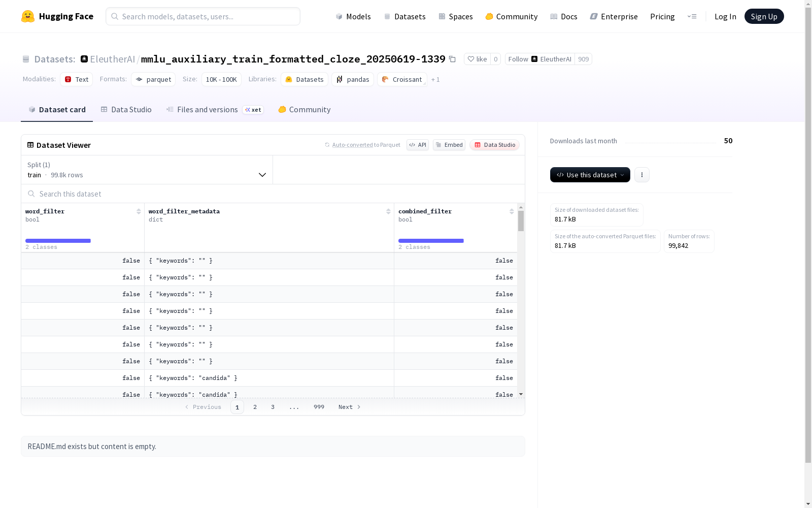Click the Text modality tag
Viewport: 812px width, 508px height.
pos(77,79)
